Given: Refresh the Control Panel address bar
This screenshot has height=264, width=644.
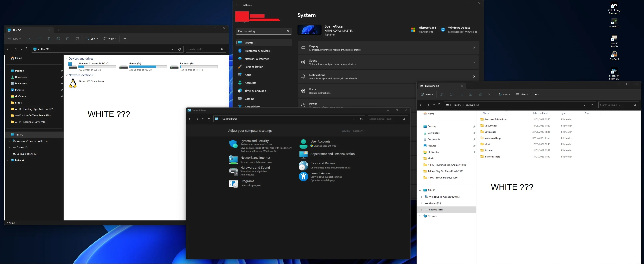Looking at the screenshot, I should click(361, 119).
